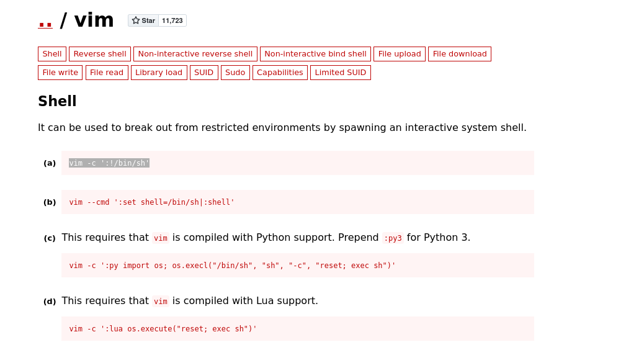The width and height of the screenshot is (644, 350).
Task: Click the 'vim' page title
Action: tap(94, 20)
